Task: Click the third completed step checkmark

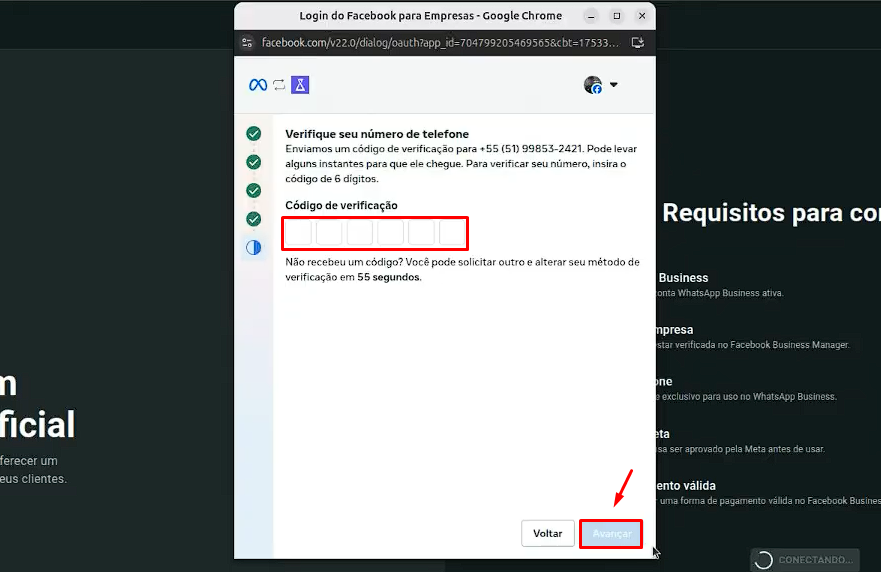Action: click(254, 190)
